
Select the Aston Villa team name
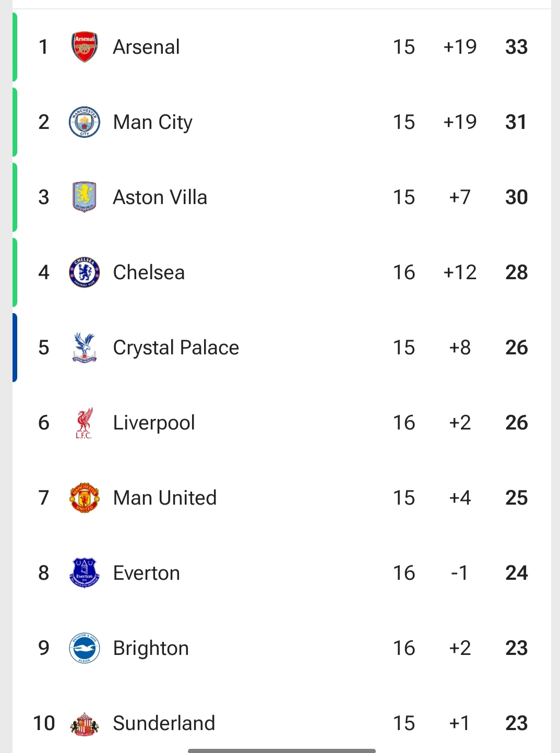(x=160, y=197)
